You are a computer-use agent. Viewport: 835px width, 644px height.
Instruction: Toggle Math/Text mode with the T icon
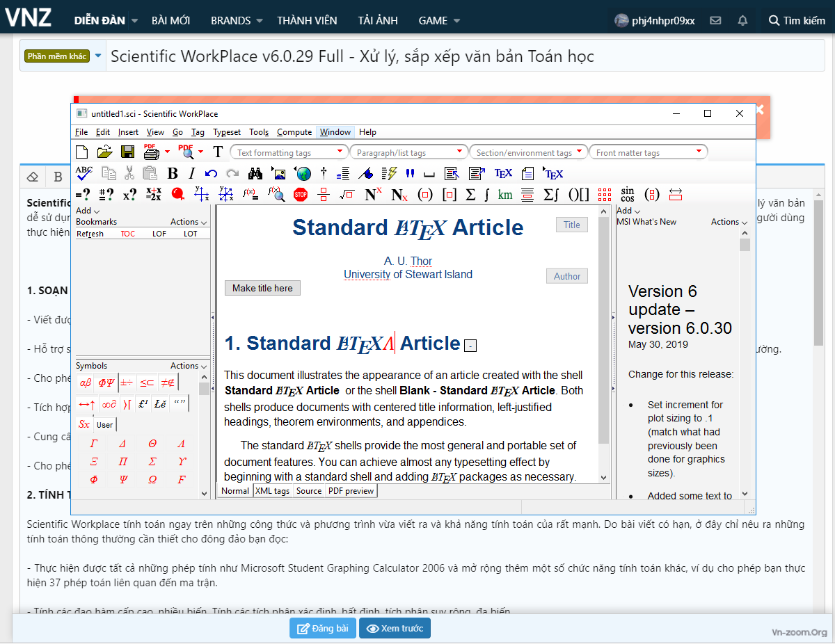218,152
